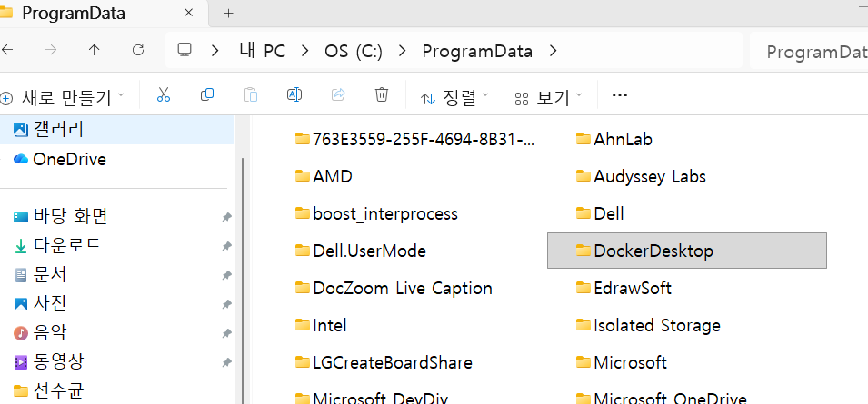The height and width of the screenshot is (404, 868).
Task: Click 내 PC in the address bar
Action: coord(263,51)
